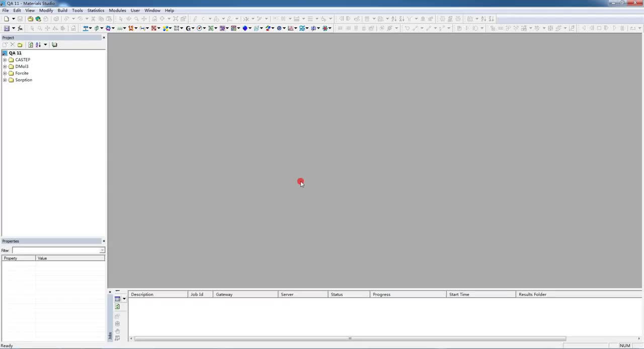The image size is (644, 349).
Task: Click the Results Folder column header
Action: [579, 294]
